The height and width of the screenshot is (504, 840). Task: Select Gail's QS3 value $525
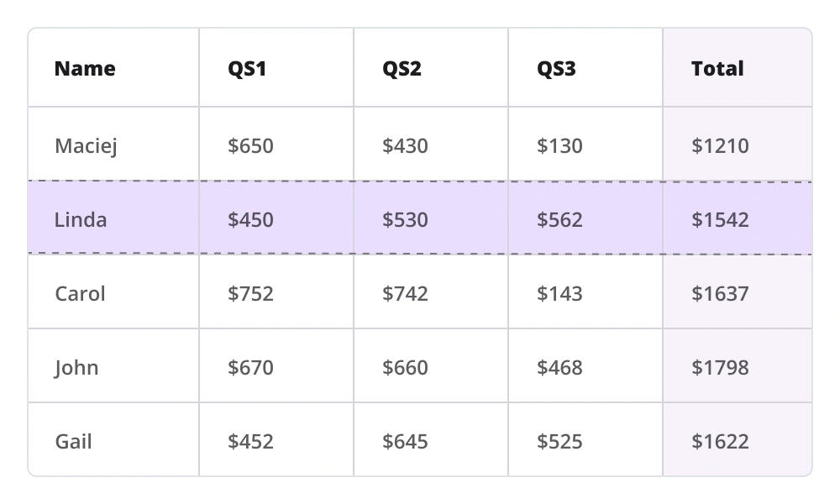(x=559, y=442)
